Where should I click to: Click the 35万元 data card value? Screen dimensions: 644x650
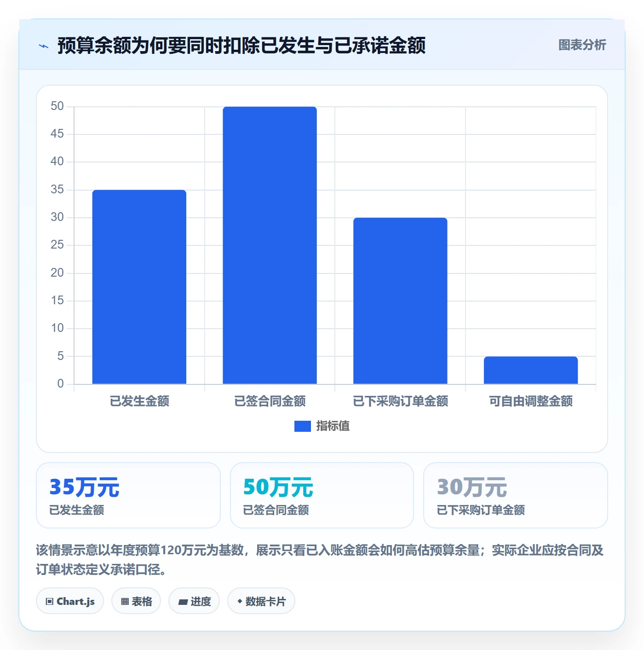[85, 487]
